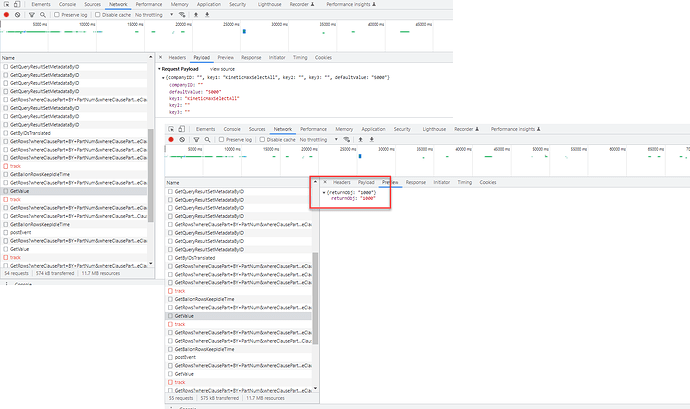This screenshot has width=690, height=409.
Task: Select GetByIDsTranslated request in upper list
Action: tap(74, 133)
